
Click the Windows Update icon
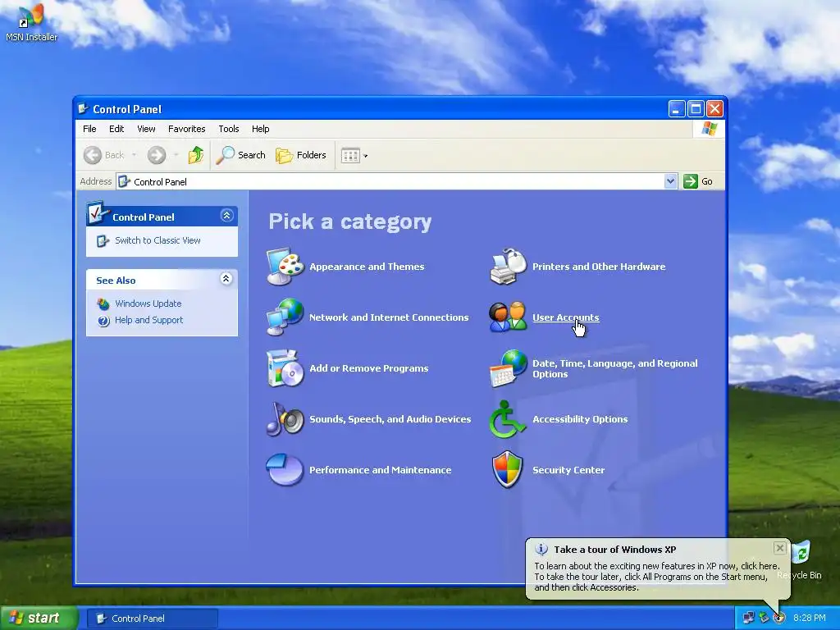click(103, 304)
